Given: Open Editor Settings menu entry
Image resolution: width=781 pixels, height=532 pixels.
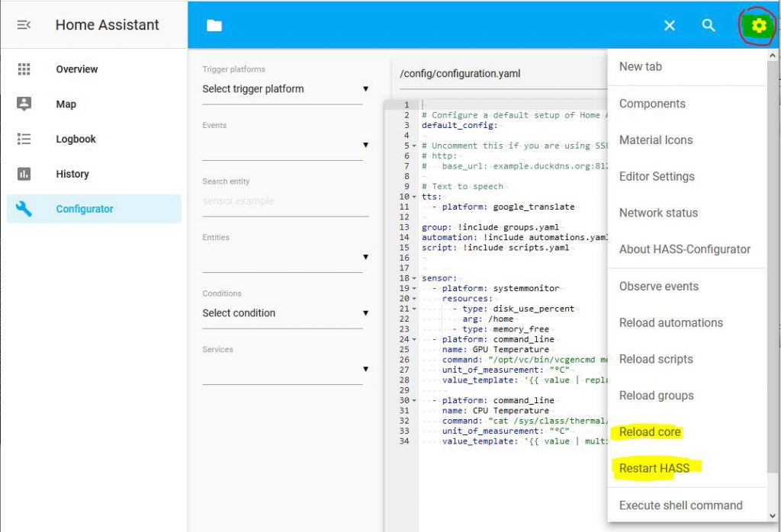Looking at the screenshot, I should [687, 176].
